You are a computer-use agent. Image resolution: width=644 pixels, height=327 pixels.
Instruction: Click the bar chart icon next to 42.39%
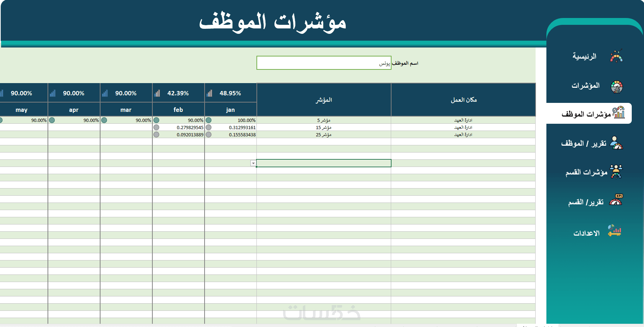157,94
